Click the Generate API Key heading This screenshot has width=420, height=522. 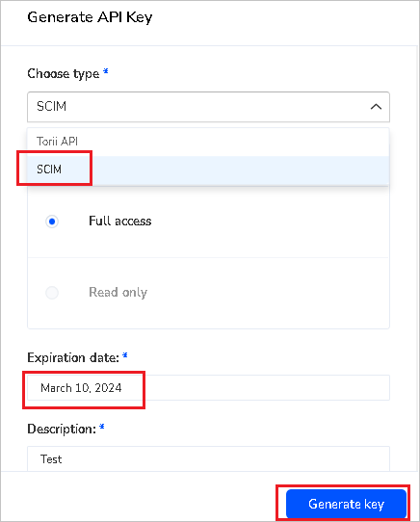[90, 17]
